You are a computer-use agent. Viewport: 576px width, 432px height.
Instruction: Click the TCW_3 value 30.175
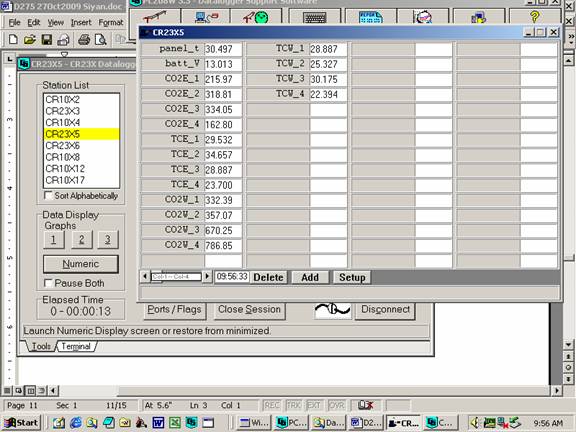click(x=328, y=79)
